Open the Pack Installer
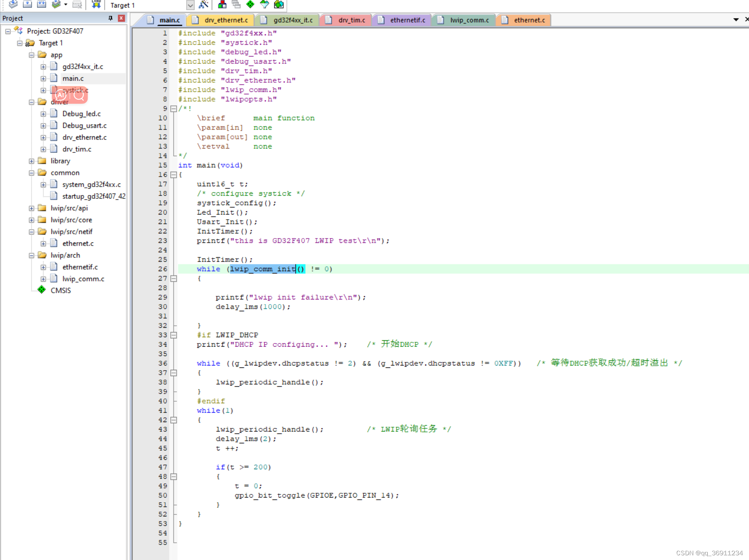 click(279, 5)
